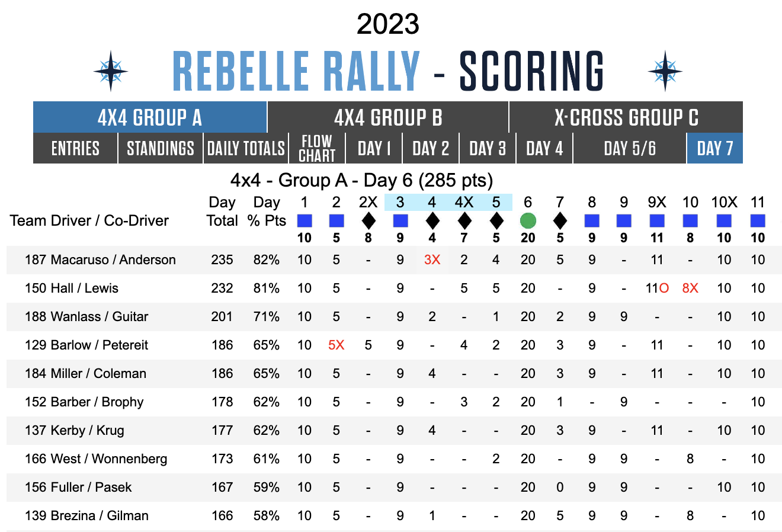Click the red 3X score for Macaruso / Anderson
This screenshot has width=782, height=532.
[432, 259]
